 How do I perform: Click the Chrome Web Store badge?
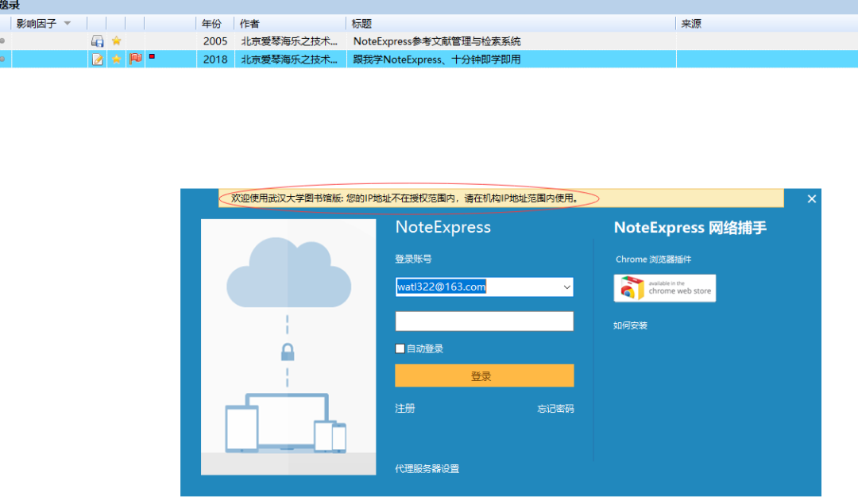664,288
